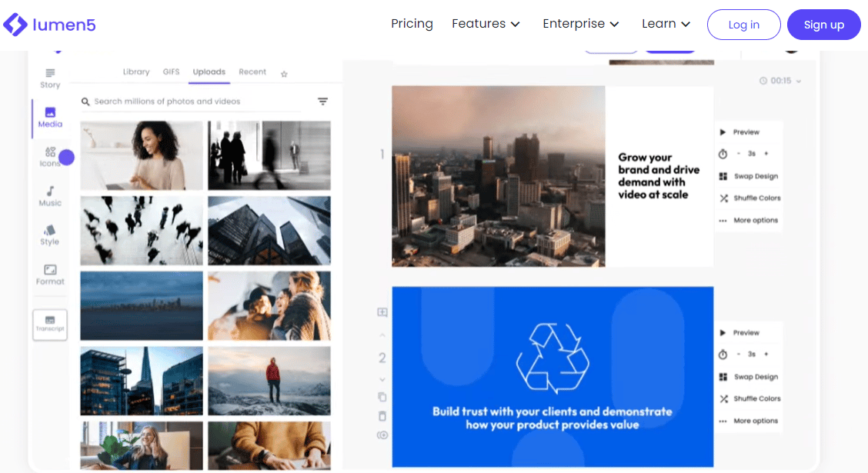Screen dimensions: 868x473
Task: Select the aerial crowd silhouettes thumbnail
Action: [142, 231]
